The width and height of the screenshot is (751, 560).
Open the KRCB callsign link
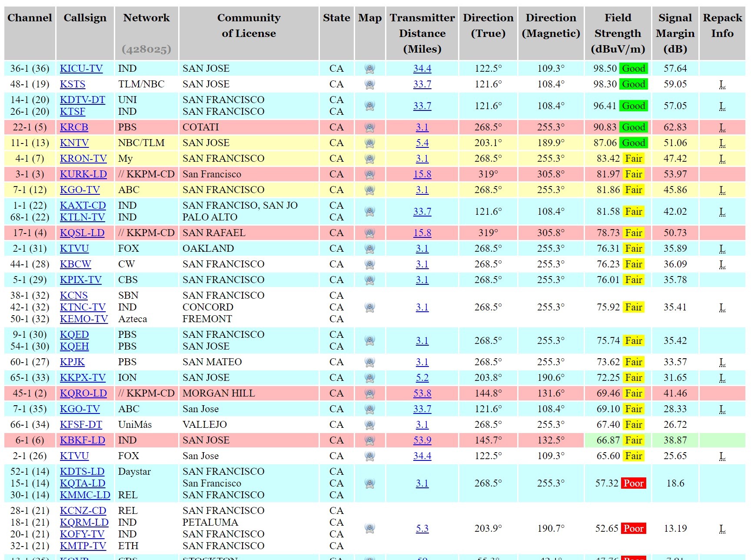(74, 127)
